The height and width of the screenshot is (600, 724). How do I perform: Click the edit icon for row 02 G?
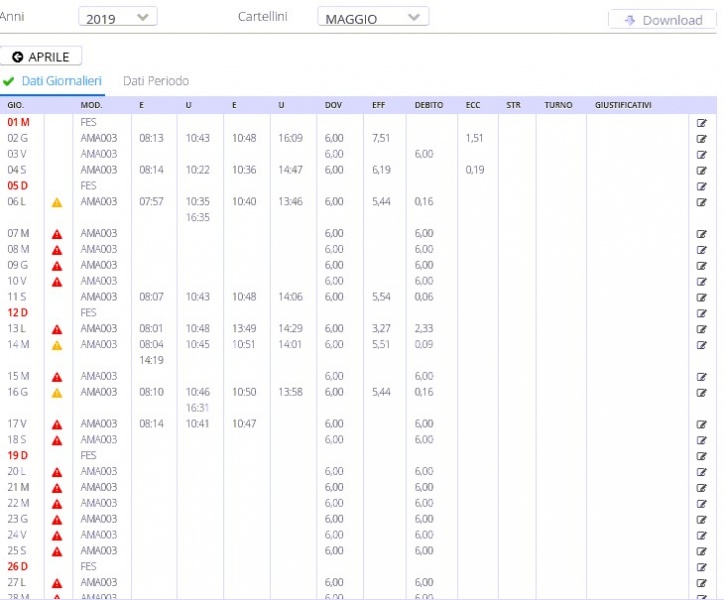pos(702,138)
